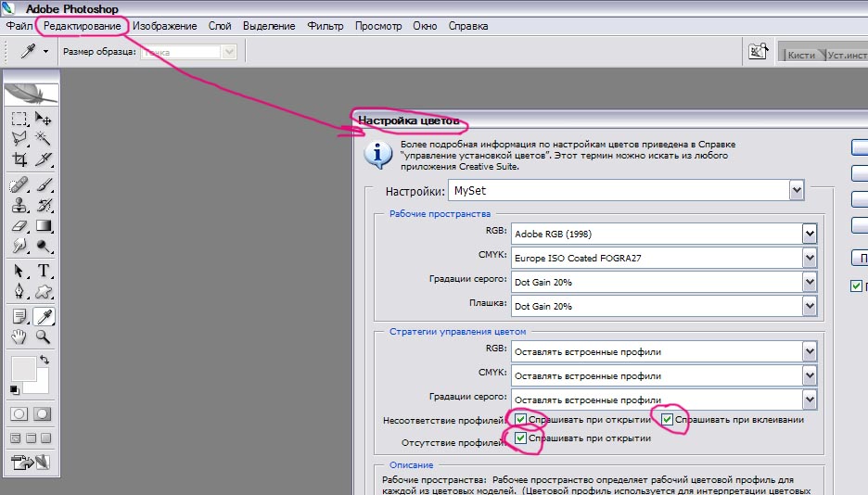Reset default foreground and background colors

point(15,390)
